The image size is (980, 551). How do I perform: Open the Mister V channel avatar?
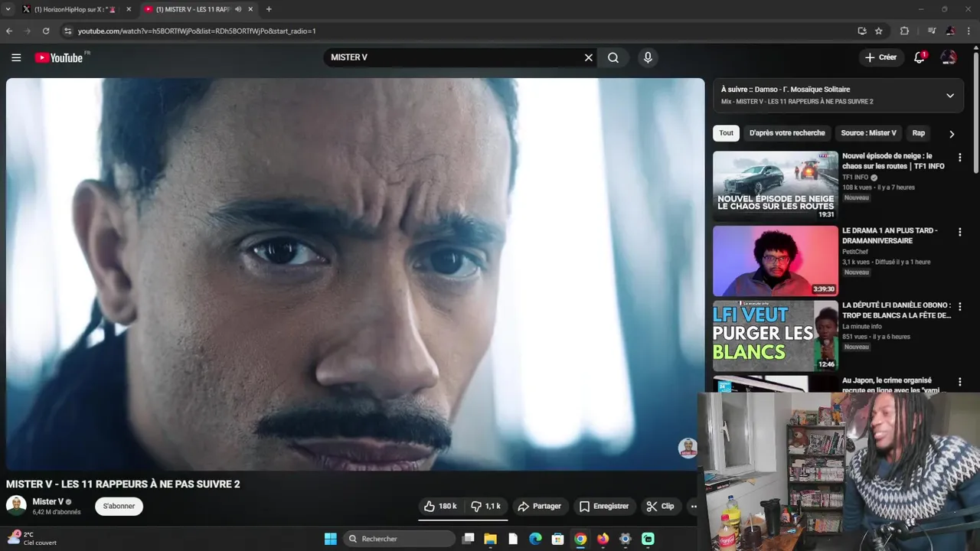[x=16, y=505]
